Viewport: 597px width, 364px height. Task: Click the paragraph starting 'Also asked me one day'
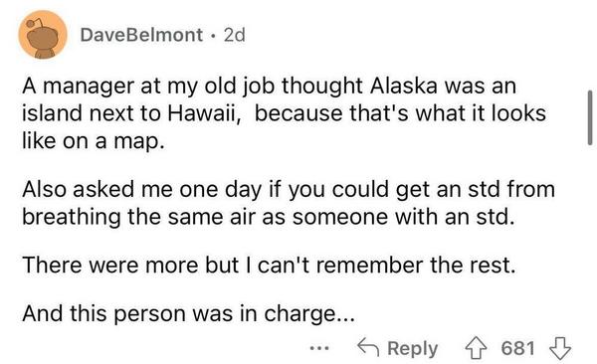(x=289, y=203)
